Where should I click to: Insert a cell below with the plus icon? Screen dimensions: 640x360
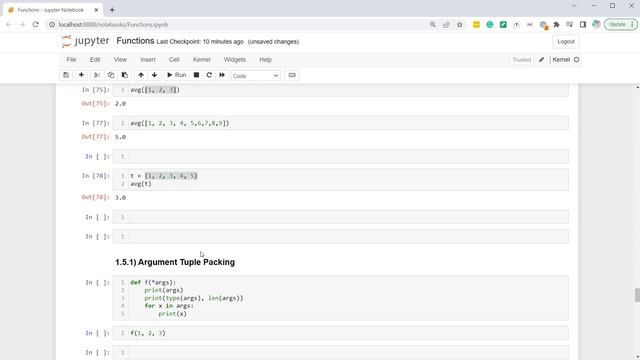[x=81, y=75]
